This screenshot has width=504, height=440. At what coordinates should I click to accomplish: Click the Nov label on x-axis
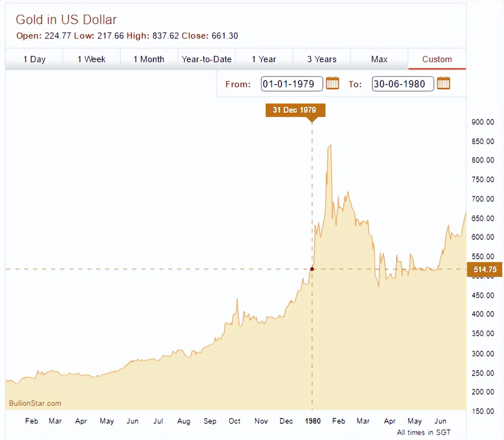click(x=261, y=421)
